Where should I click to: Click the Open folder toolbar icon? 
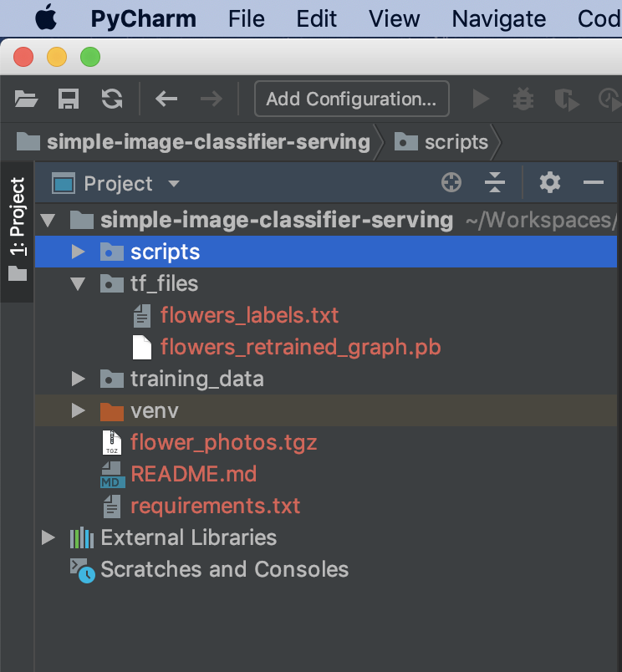point(27,99)
